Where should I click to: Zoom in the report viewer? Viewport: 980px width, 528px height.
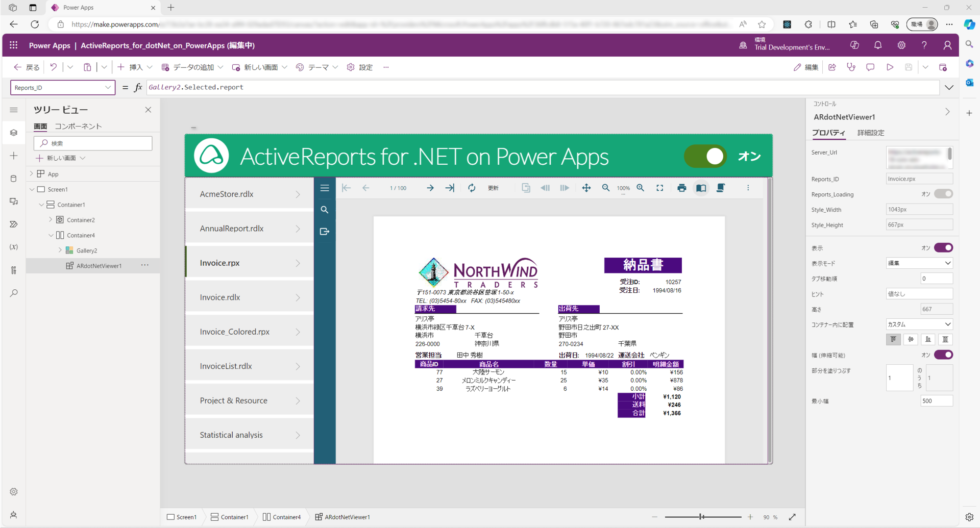click(x=641, y=188)
